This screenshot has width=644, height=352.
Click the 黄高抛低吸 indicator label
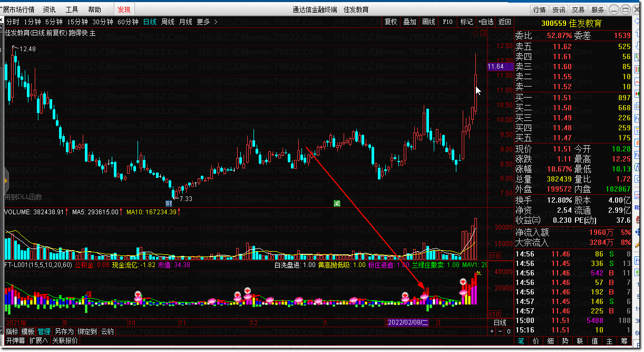click(x=341, y=265)
